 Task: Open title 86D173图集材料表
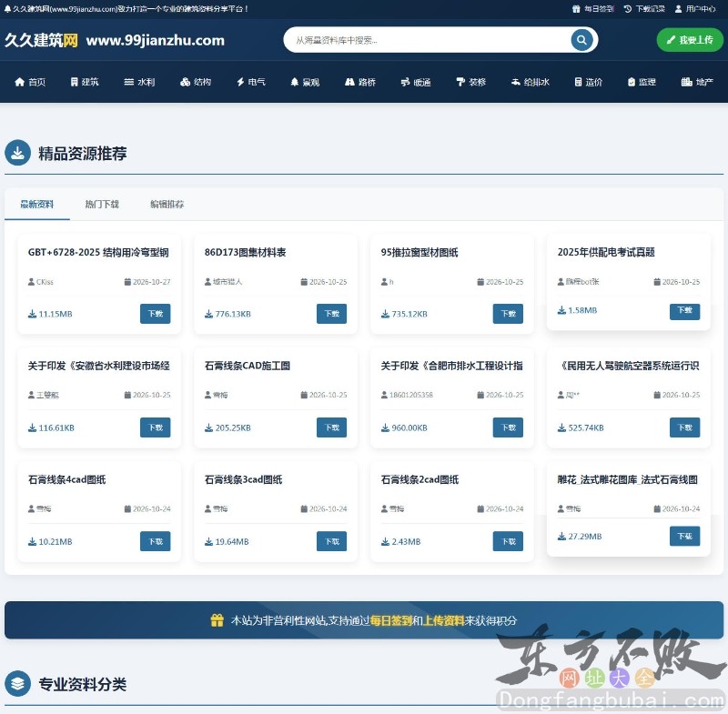click(x=245, y=252)
